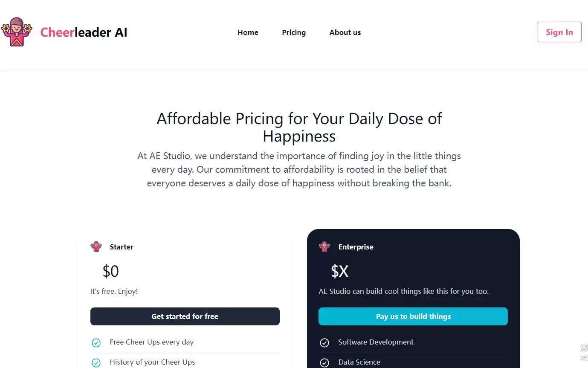Screen dimensions: 588x368
Task: Select the Enterprise plan title
Action: tap(356, 247)
